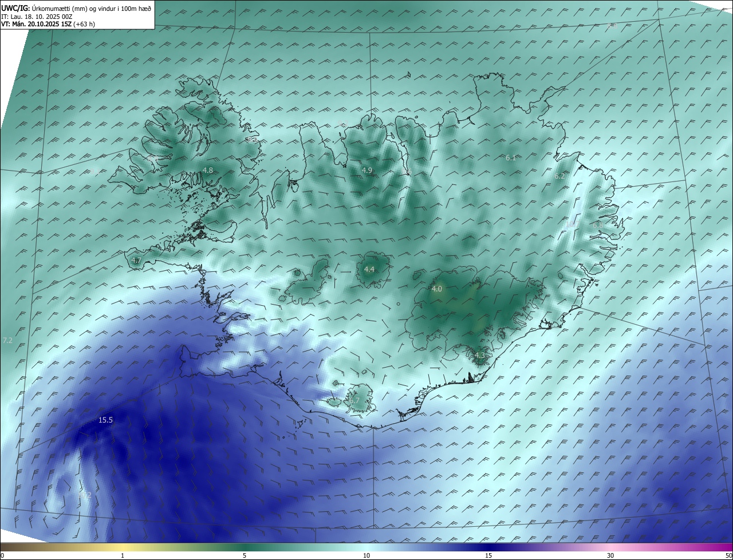Click the 50 tick on the color scale
The image size is (733, 560).
[x=728, y=555]
